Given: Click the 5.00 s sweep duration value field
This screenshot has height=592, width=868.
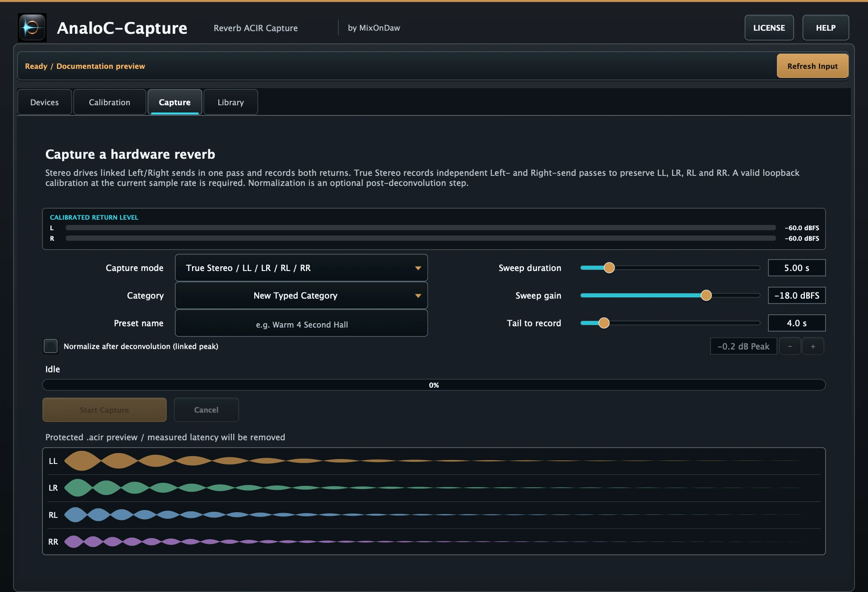Looking at the screenshot, I should click(797, 268).
